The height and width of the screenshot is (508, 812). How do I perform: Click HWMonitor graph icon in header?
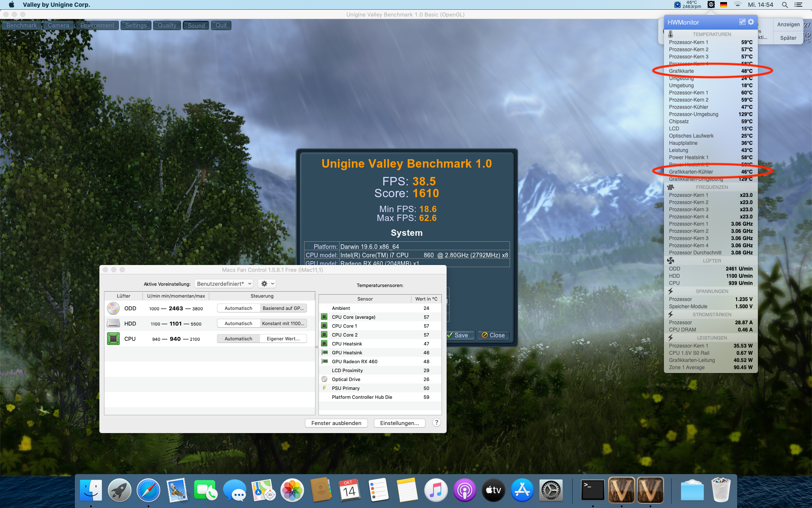coord(742,22)
